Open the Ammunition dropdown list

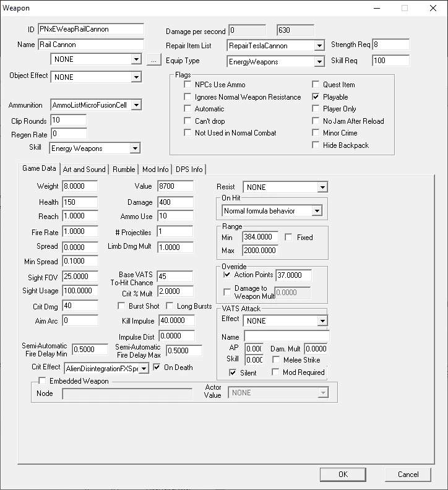coord(136,105)
